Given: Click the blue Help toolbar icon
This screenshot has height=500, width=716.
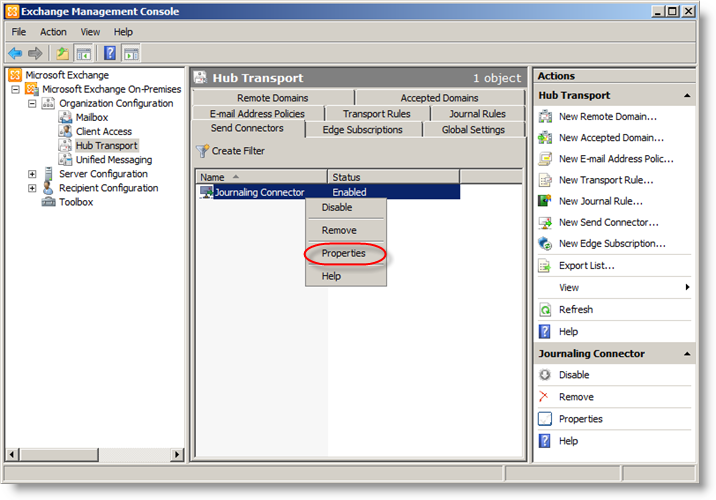Looking at the screenshot, I should tap(110, 53).
